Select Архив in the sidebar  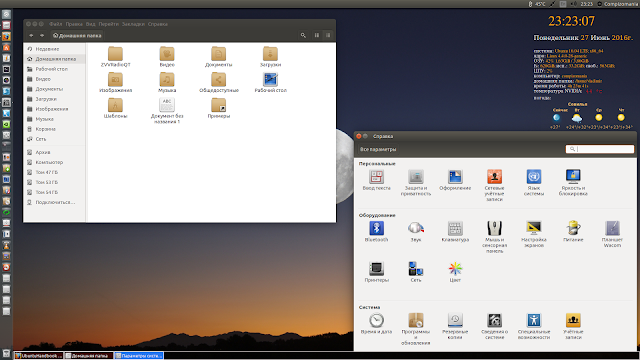tap(55, 152)
